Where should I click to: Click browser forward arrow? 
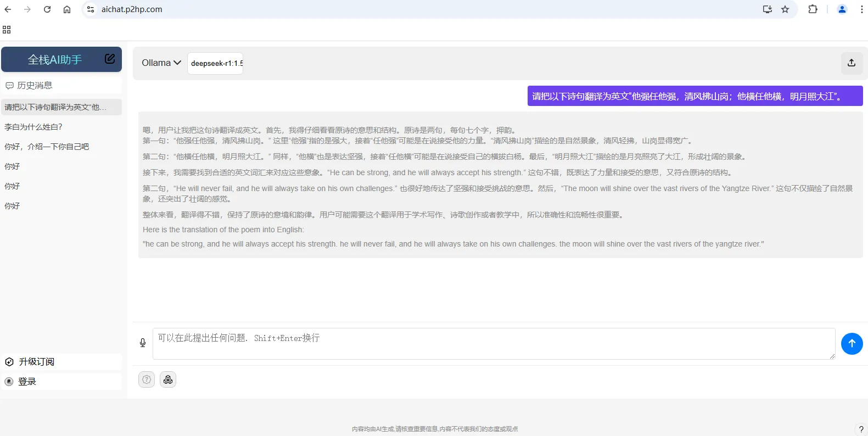27,9
